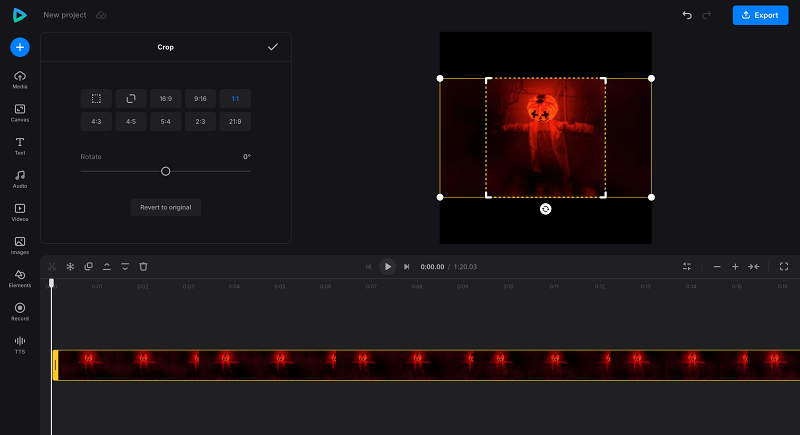Select the 16:9 crop ratio
The height and width of the screenshot is (435, 800).
[165, 98]
